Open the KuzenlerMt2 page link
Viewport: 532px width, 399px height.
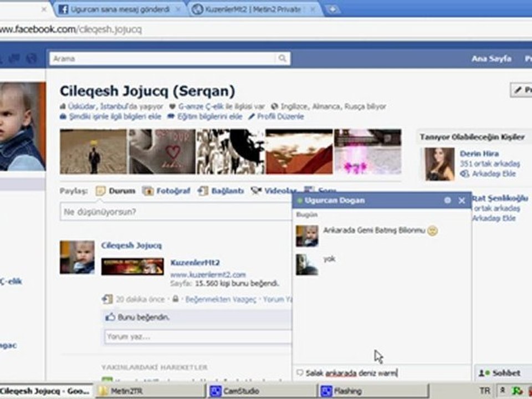click(x=195, y=263)
